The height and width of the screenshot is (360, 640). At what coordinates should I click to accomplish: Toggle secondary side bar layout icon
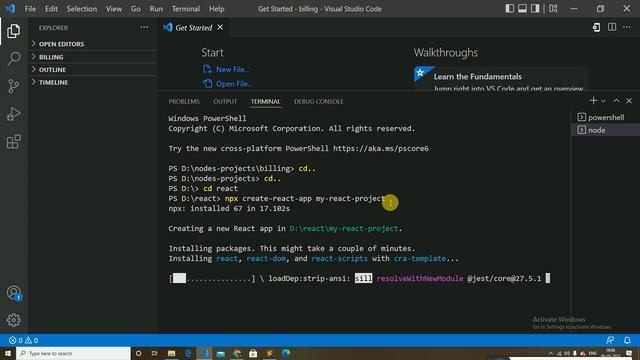click(535, 9)
